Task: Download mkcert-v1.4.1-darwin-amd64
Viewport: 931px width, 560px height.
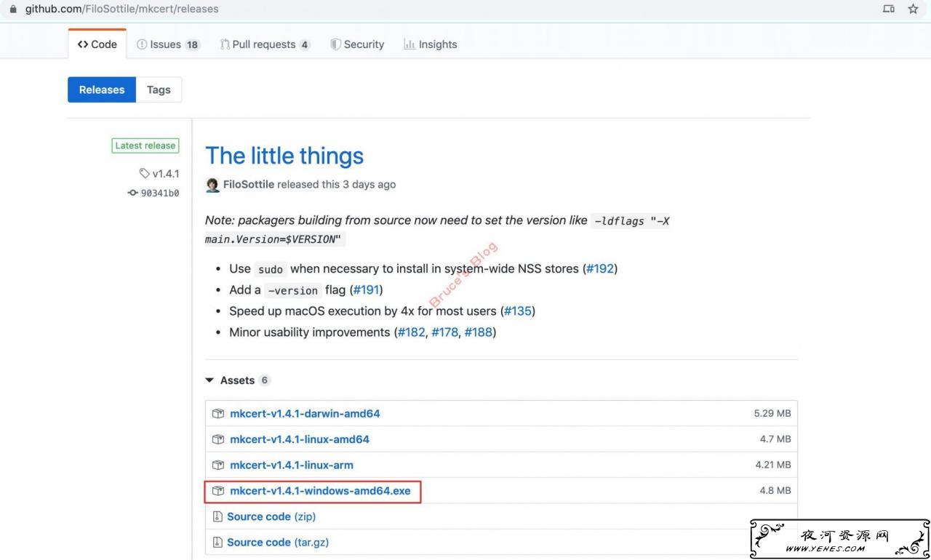Action: click(305, 413)
